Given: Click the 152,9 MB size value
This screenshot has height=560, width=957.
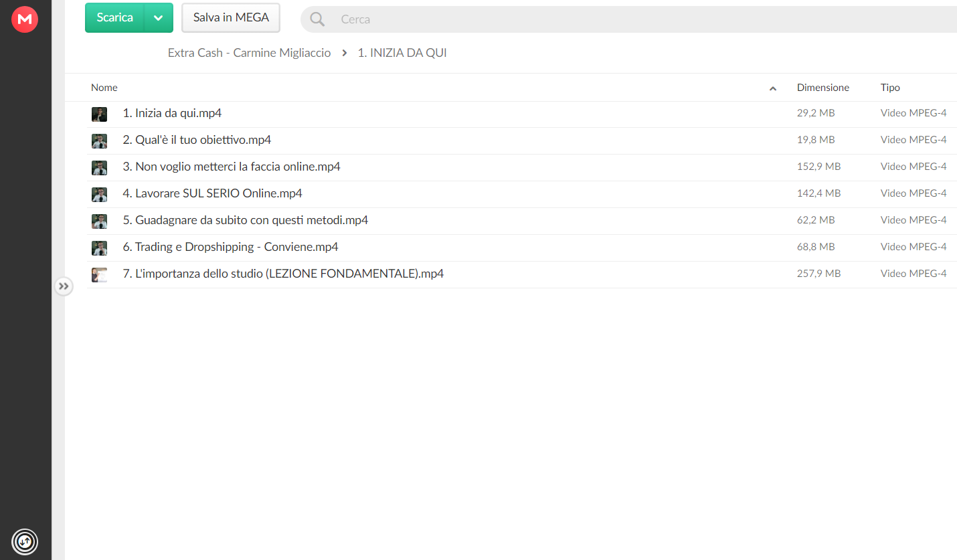Looking at the screenshot, I should point(818,167).
